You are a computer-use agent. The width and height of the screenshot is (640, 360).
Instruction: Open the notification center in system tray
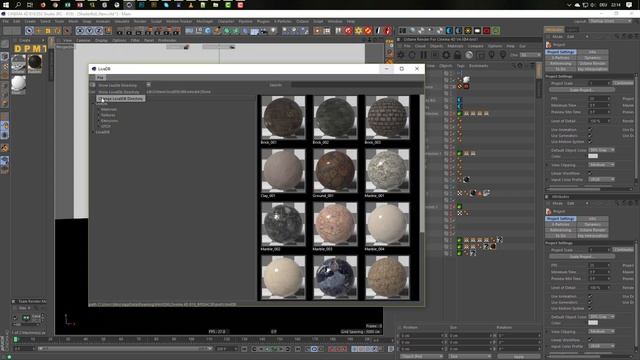(x=629, y=5)
